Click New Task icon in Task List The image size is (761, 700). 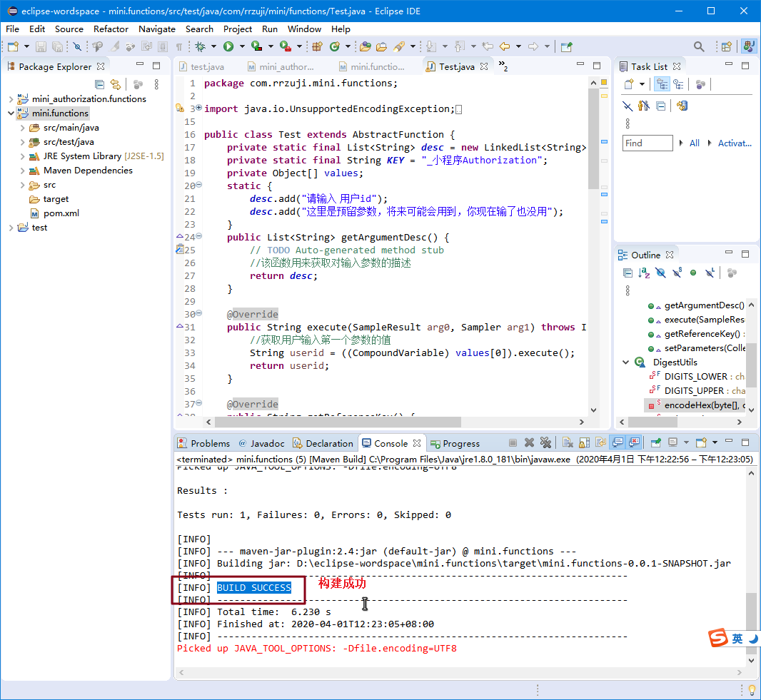coord(629,84)
